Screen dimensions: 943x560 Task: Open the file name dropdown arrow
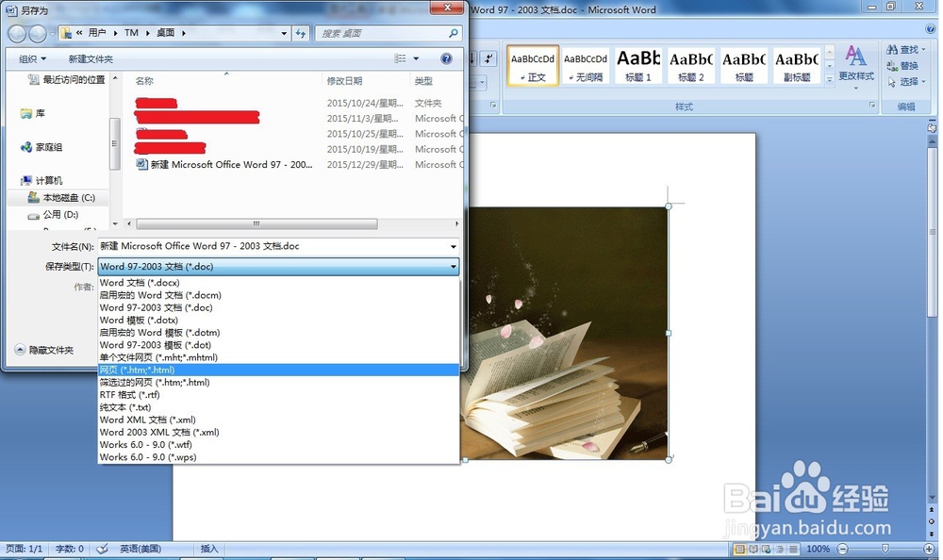coord(454,246)
